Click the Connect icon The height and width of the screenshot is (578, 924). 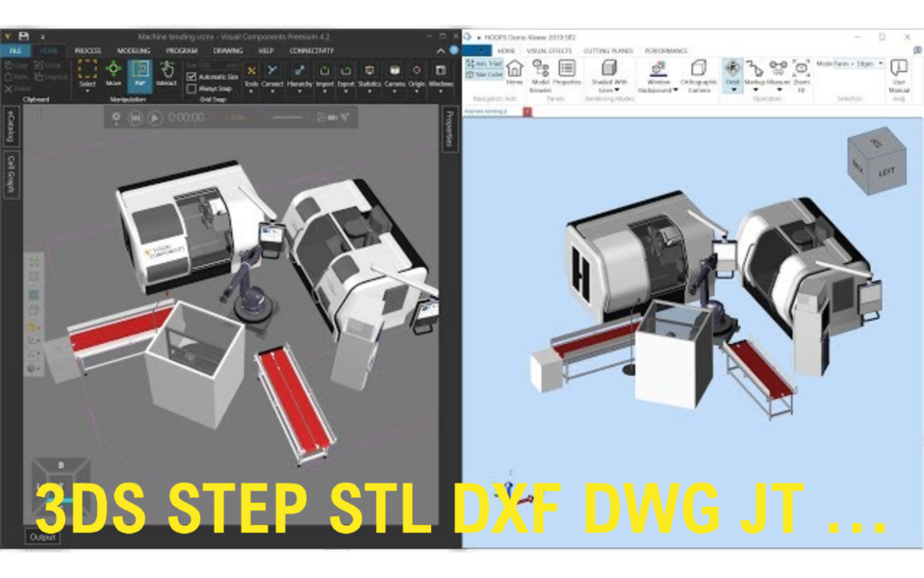(272, 70)
